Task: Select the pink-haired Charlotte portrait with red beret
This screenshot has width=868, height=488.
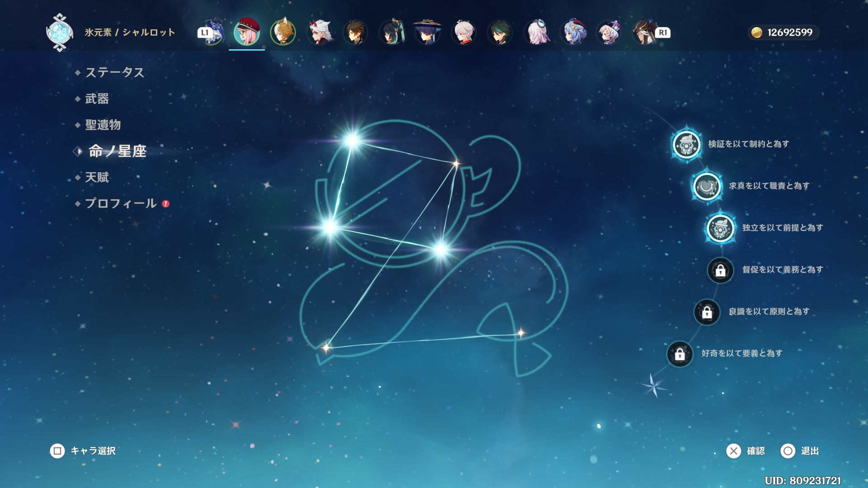Action: point(247,32)
